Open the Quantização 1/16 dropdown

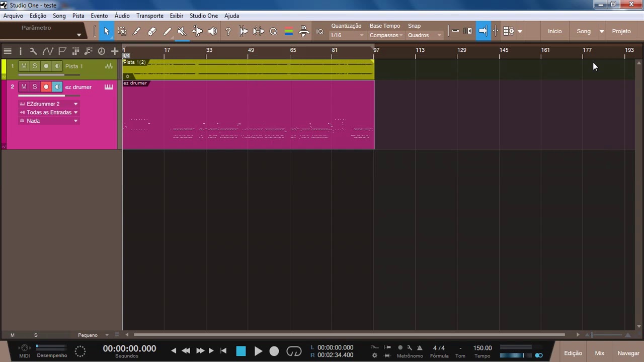click(x=347, y=35)
